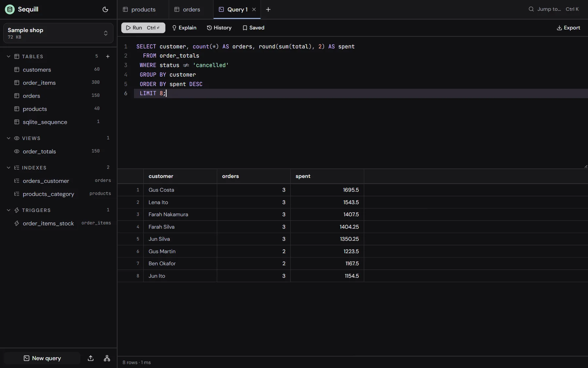Open a new tab with plus
This screenshot has height=368, width=588.
coord(268,9)
